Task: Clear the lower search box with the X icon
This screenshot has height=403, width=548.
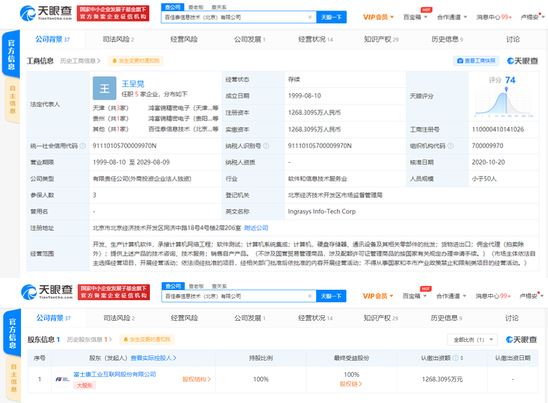Action: click(310, 296)
